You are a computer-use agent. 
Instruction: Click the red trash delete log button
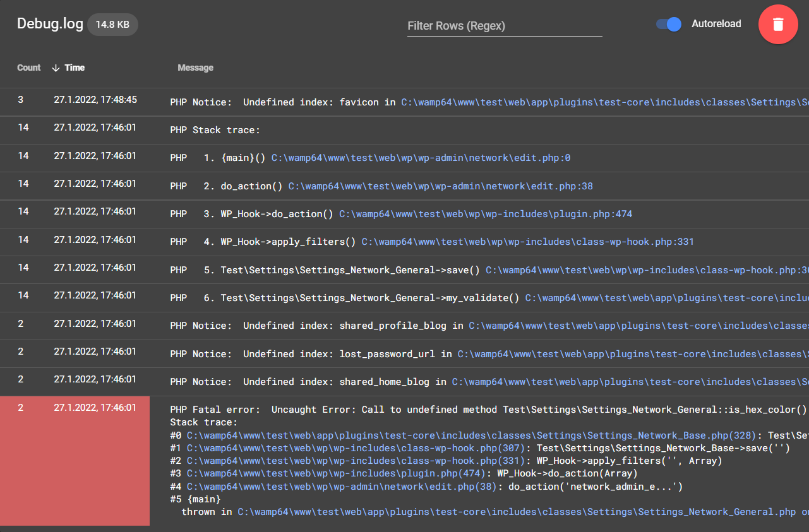(x=778, y=24)
